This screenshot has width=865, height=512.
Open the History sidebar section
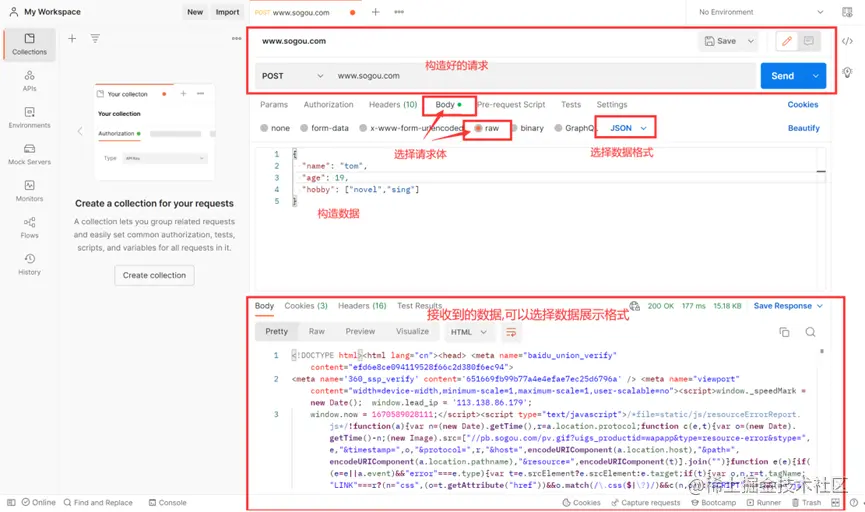(x=29, y=264)
